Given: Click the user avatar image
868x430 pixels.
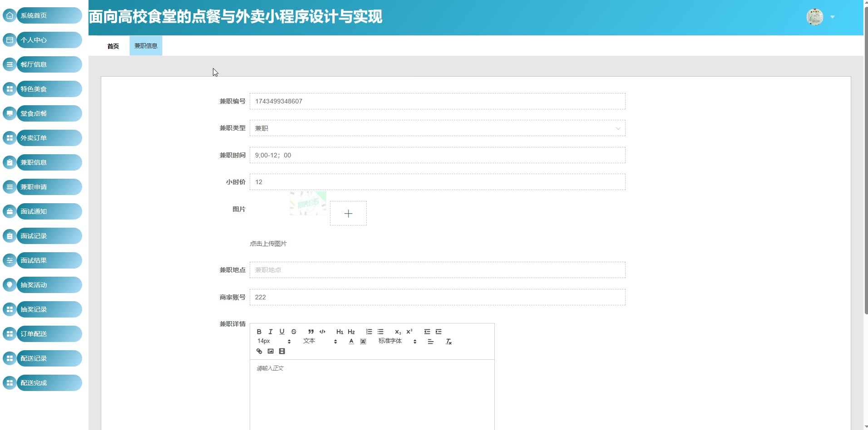Looking at the screenshot, I should click(815, 17).
